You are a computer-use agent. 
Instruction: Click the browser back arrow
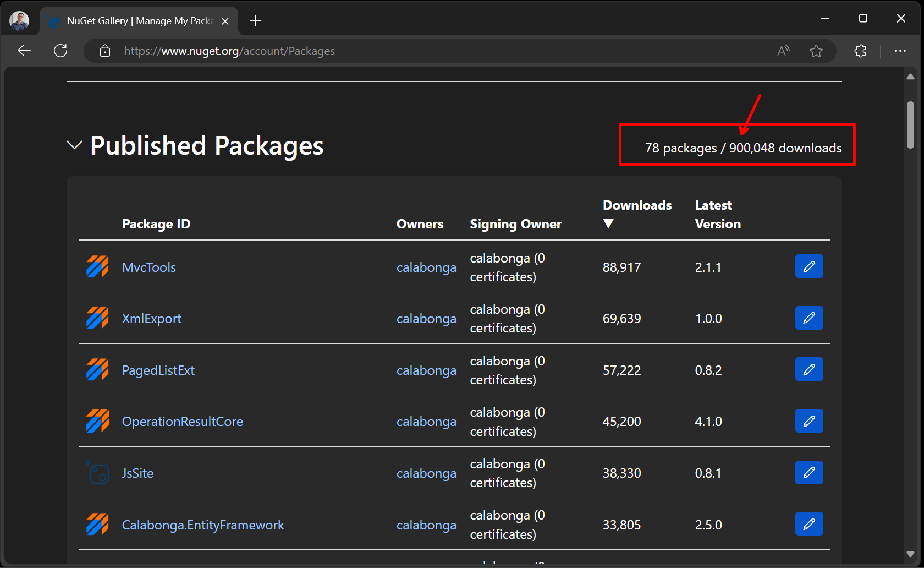[x=24, y=51]
